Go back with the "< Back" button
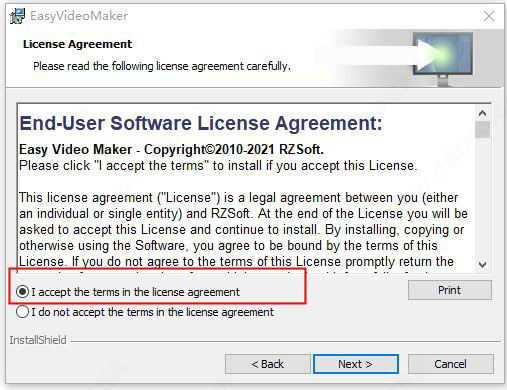 (x=268, y=364)
